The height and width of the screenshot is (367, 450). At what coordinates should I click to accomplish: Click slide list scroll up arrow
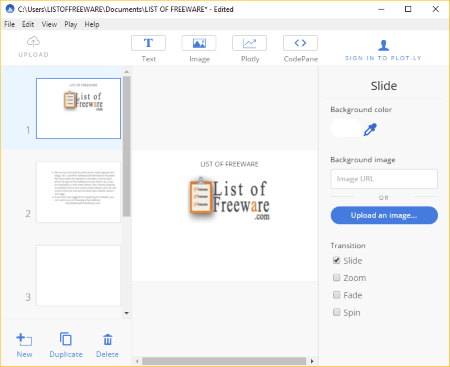tap(126, 72)
